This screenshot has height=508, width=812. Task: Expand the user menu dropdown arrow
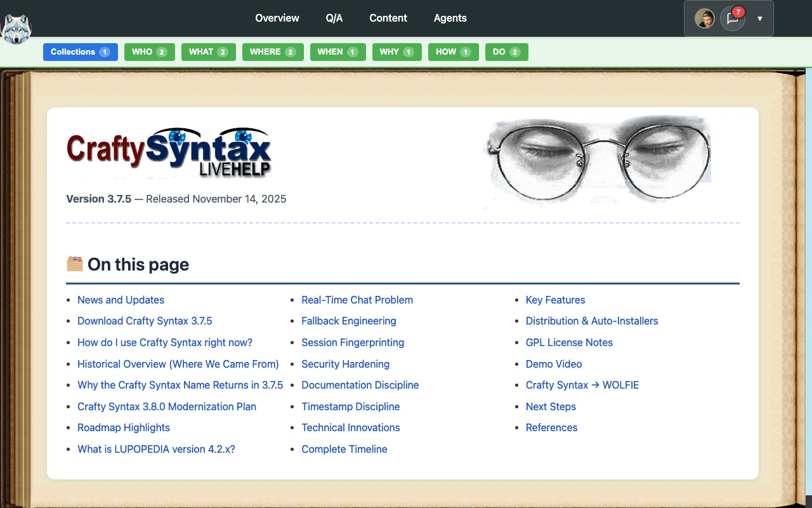pyautogui.click(x=759, y=18)
